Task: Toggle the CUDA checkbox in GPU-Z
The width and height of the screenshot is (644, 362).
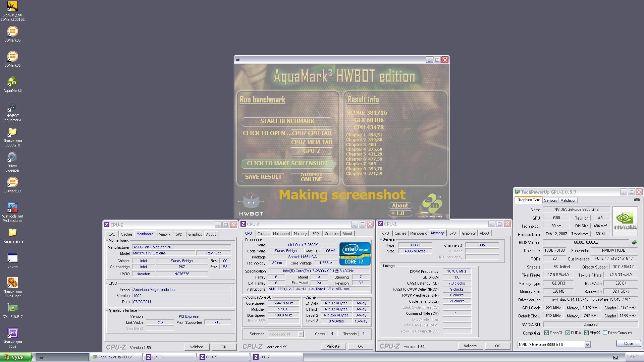Action: coord(568,333)
